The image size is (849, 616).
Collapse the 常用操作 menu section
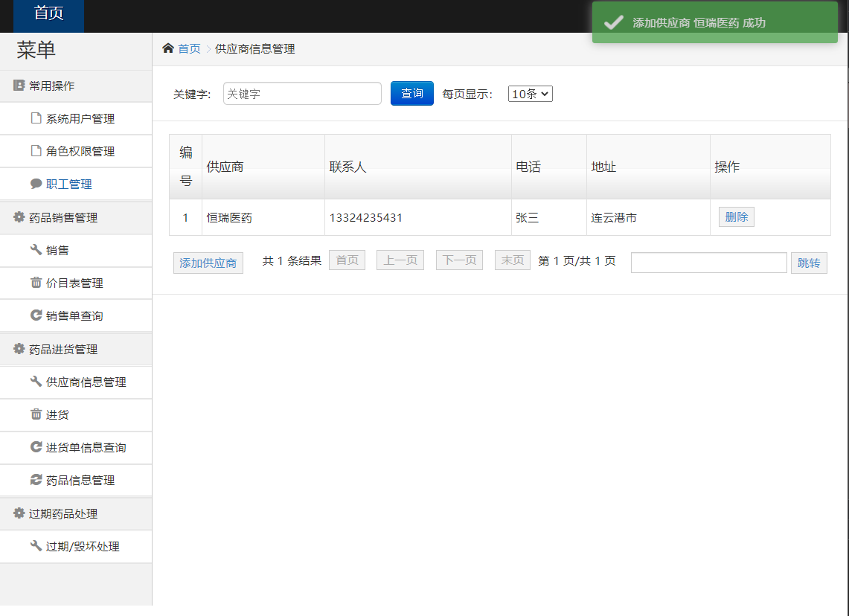(51, 86)
